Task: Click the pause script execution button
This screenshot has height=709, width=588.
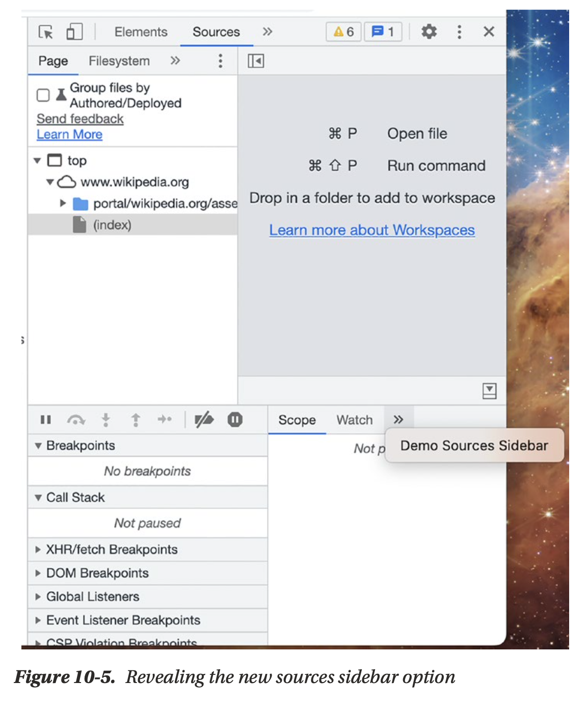Action: coord(46,420)
